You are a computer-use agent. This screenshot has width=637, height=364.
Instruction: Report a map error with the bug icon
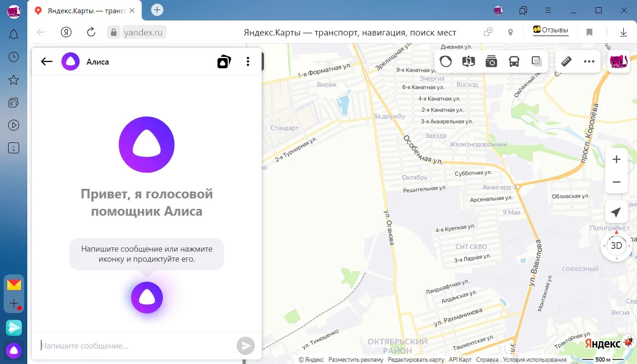(628, 343)
